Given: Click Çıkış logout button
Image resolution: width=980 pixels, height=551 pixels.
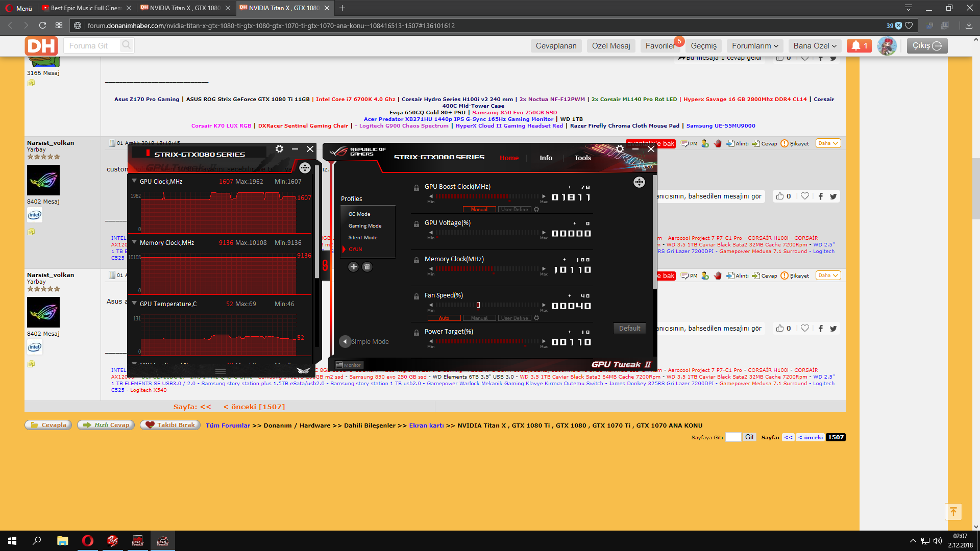Looking at the screenshot, I should (927, 46).
